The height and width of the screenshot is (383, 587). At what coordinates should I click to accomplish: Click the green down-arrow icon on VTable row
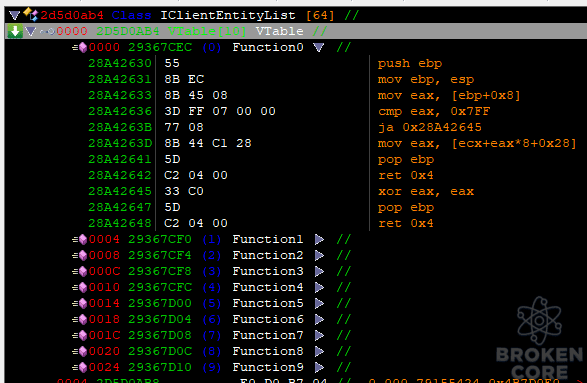pyautogui.click(x=15, y=31)
